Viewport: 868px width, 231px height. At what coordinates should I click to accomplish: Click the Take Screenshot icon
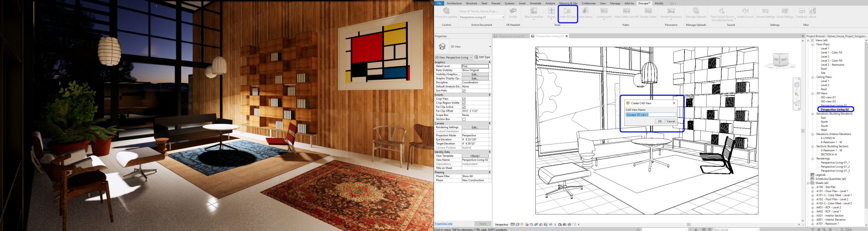point(533,11)
